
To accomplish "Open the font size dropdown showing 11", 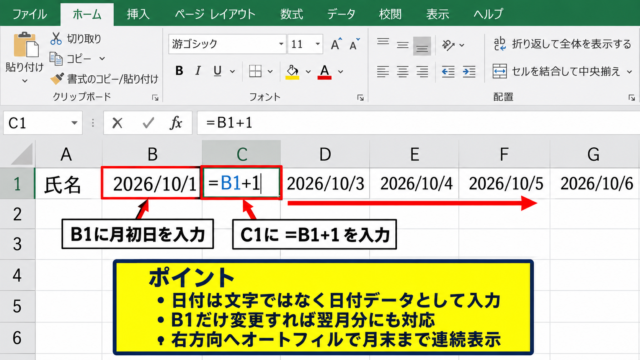I will pyautogui.click(x=318, y=44).
